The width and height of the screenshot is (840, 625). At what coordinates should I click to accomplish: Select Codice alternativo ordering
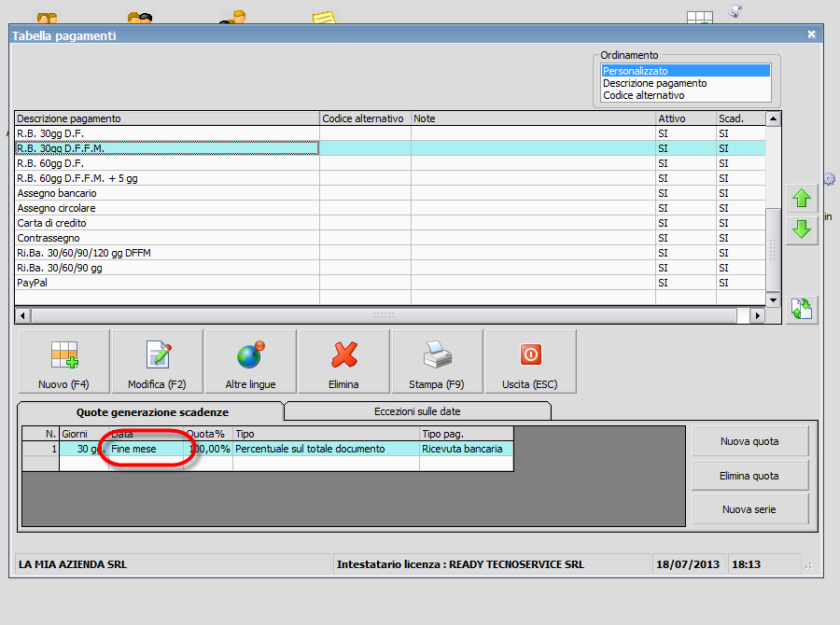point(686,95)
